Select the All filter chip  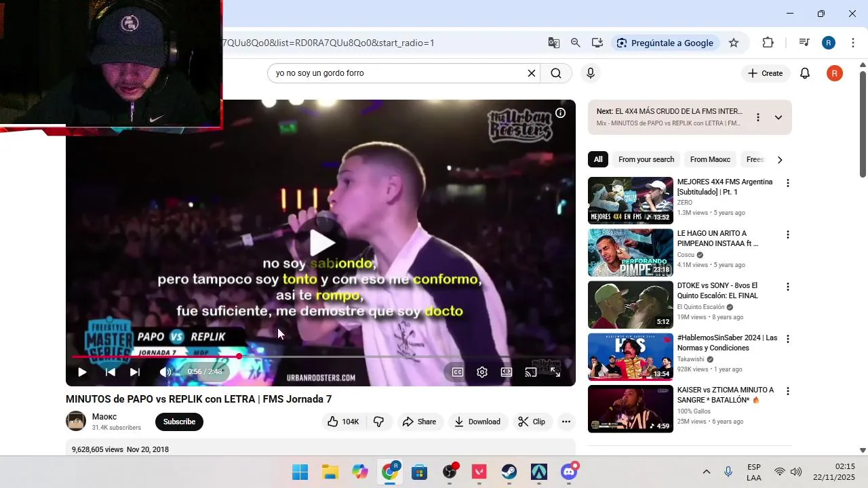click(598, 160)
